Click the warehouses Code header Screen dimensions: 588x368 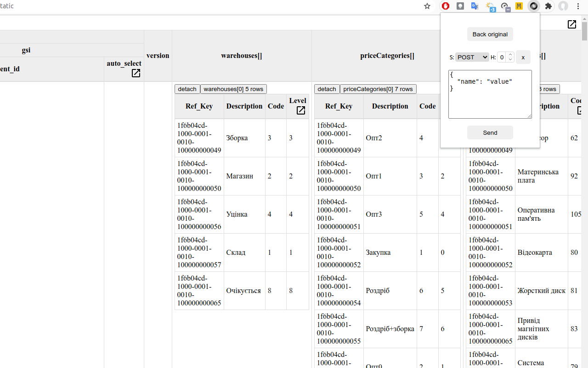pyautogui.click(x=276, y=106)
